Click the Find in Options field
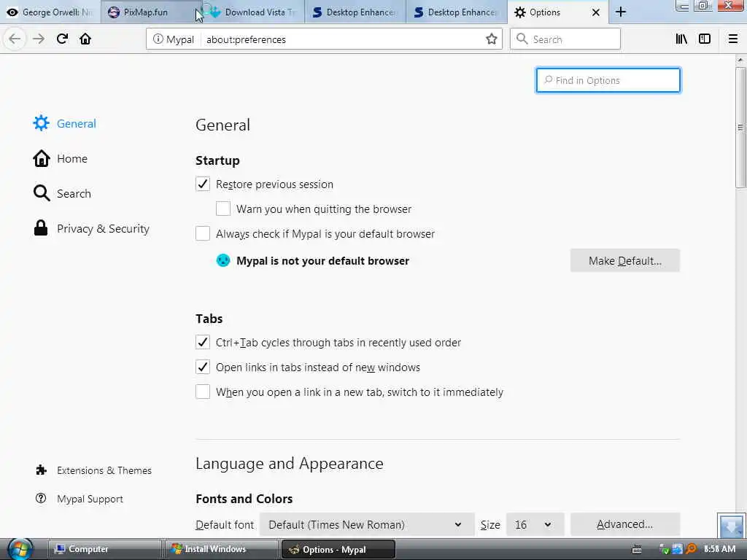The image size is (747, 560). point(608,80)
